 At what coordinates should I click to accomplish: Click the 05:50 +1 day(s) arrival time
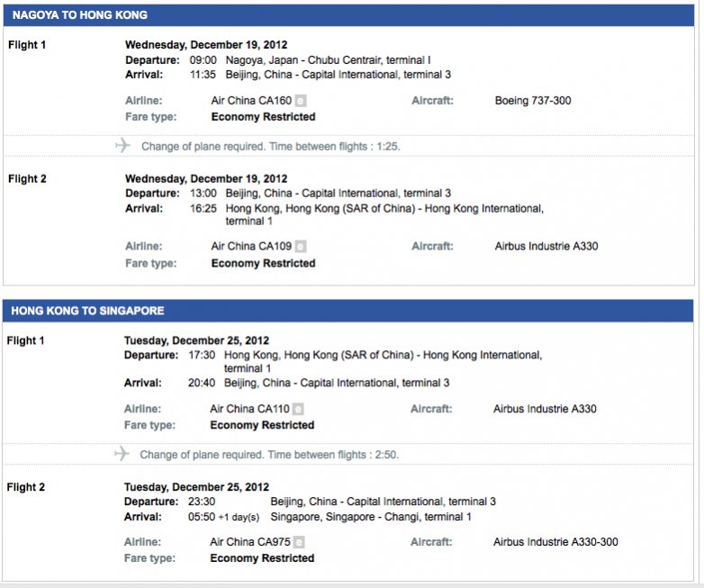coord(223,517)
